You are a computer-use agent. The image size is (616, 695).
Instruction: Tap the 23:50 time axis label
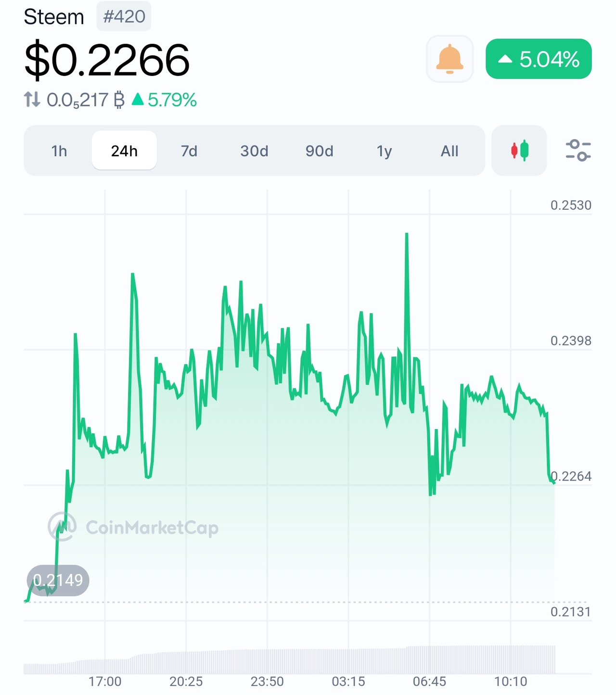pyautogui.click(x=267, y=682)
